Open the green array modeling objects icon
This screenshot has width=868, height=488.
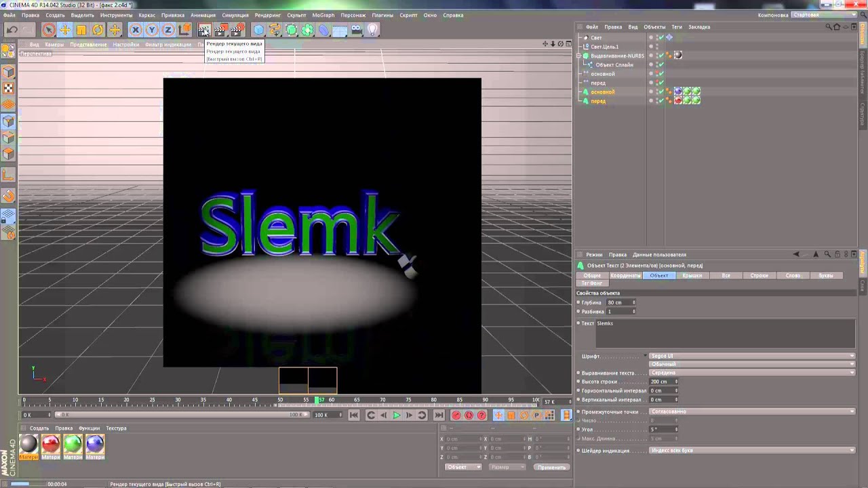click(x=308, y=30)
